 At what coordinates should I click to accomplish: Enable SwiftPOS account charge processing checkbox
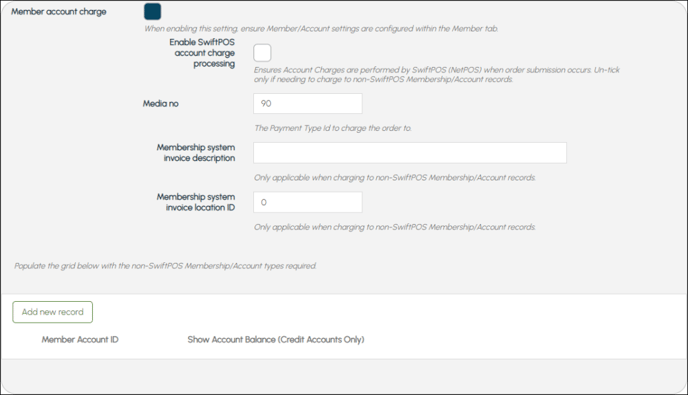pos(262,53)
